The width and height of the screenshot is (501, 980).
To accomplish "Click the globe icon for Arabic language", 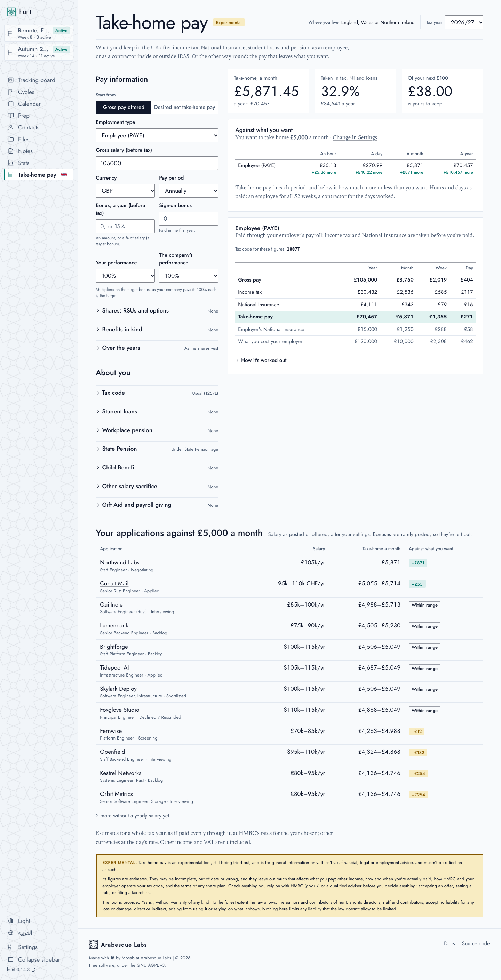I will [x=11, y=932].
